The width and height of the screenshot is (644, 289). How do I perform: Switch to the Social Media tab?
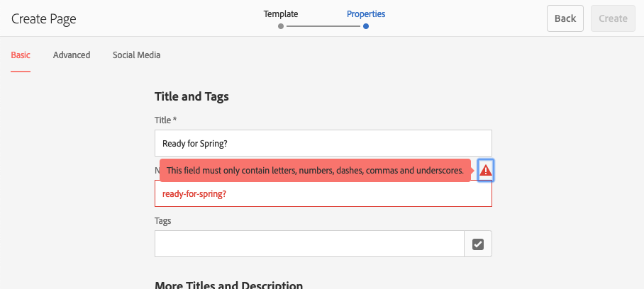pyautogui.click(x=136, y=55)
